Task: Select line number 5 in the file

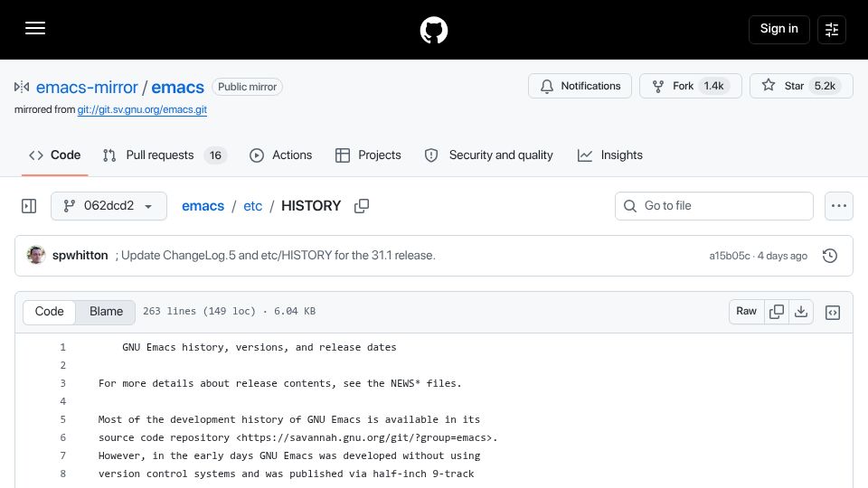Action: (62, 420)
